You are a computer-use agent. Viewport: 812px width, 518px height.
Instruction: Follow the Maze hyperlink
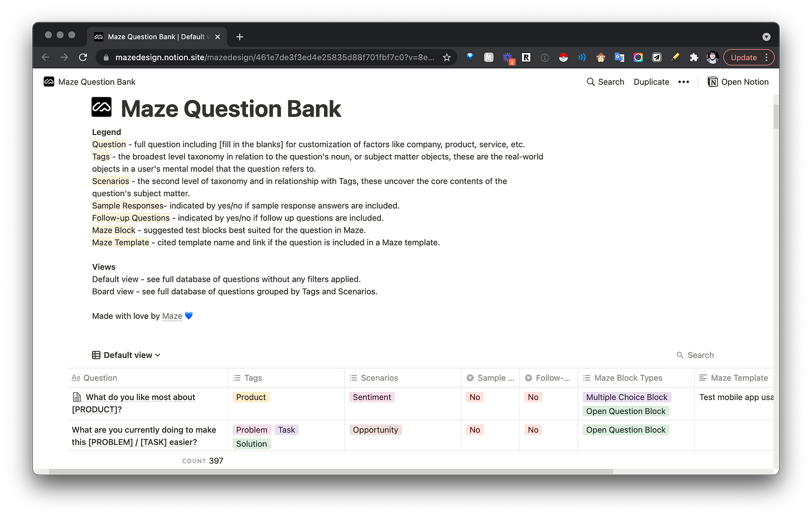coord(172,316)
